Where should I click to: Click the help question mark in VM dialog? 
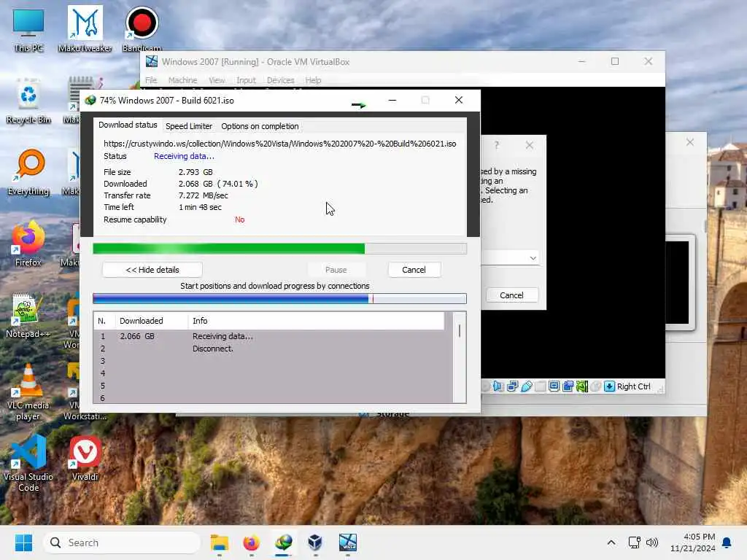(x=496, y=145)
